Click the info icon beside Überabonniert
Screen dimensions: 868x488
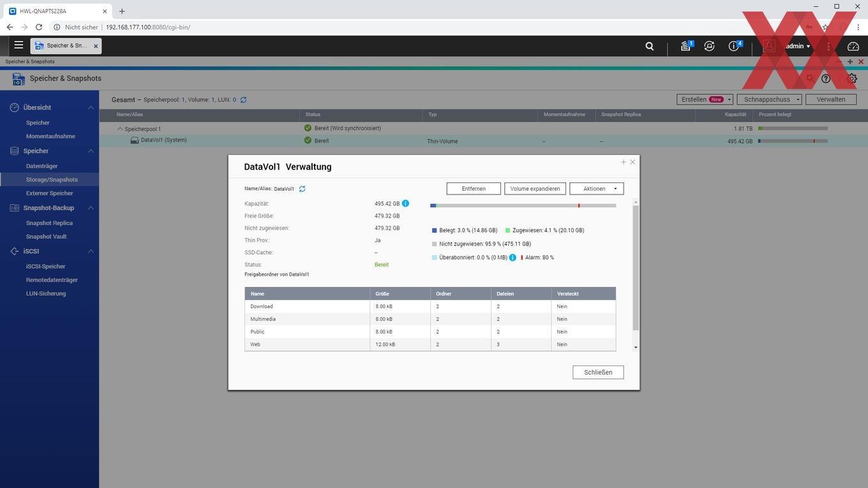pos(513,258)
